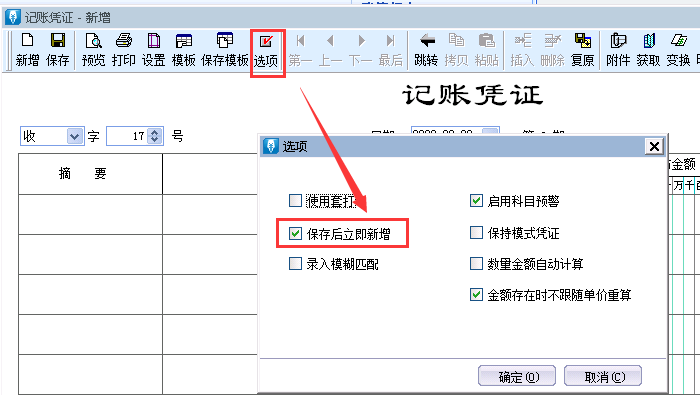
Task: Decrease voucher number with down arrow
Action: pyautogui.click(x=154, y=140)
